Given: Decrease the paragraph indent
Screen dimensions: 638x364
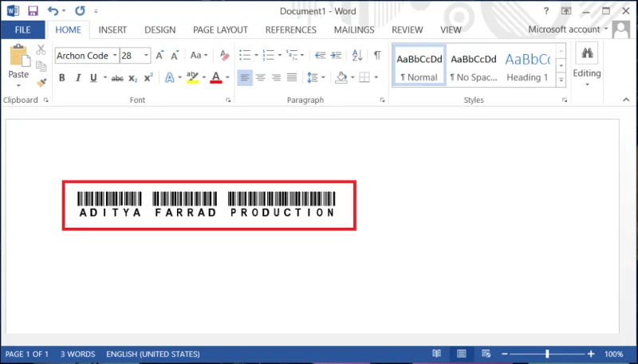Looking at the screenshot, I should point(321,55).
